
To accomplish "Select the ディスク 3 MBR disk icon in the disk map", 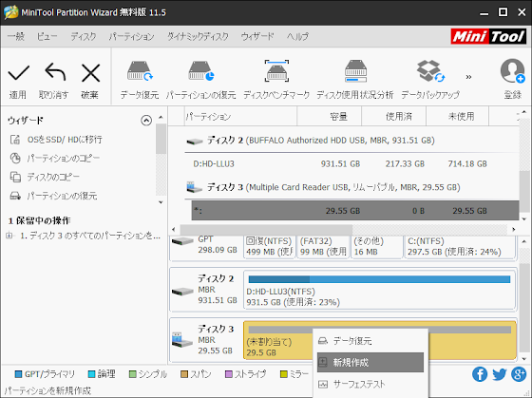I will pyautogui.click(x=181, y=340).
